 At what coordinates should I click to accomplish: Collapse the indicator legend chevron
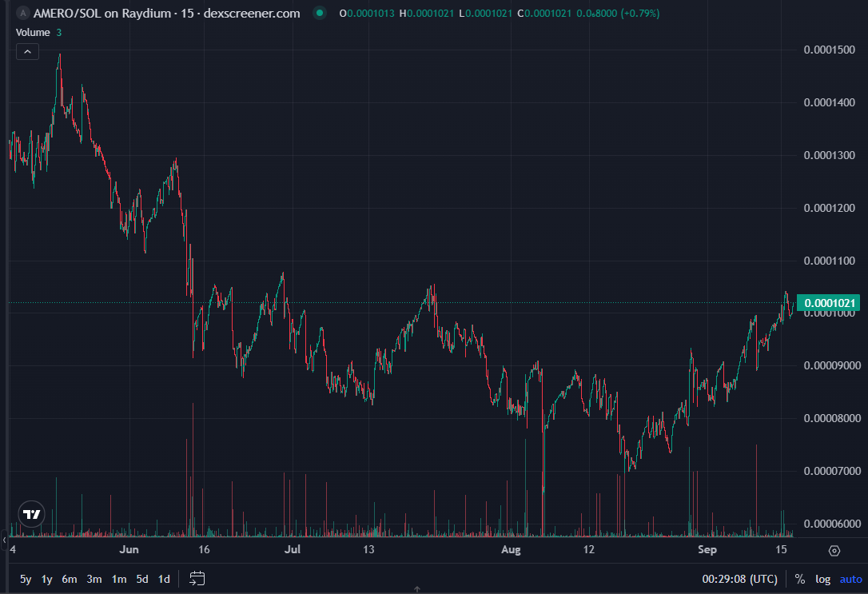click(27, 51)
